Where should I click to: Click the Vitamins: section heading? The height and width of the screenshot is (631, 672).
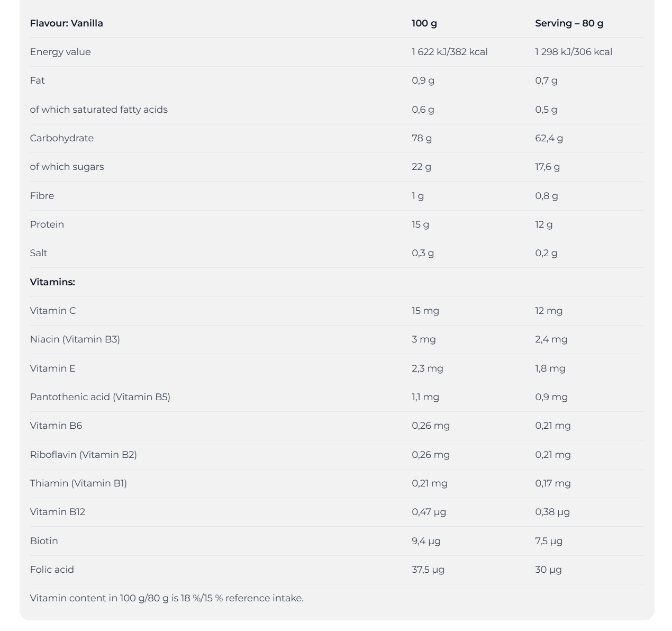tap(52, 282)
